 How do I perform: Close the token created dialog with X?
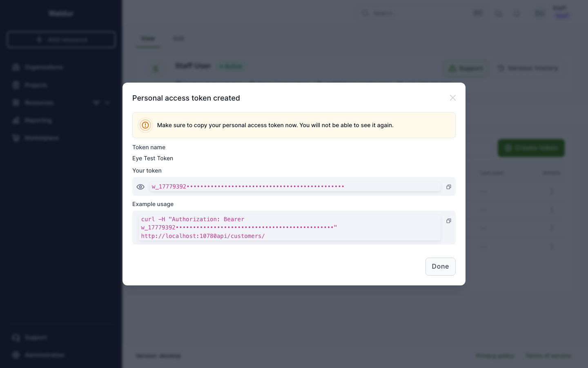point(452,98)
